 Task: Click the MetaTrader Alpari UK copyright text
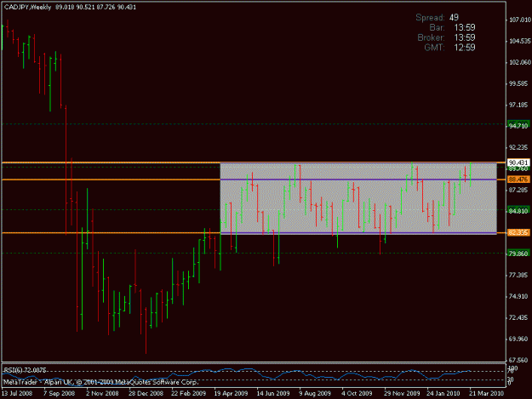tap(100, 382)
